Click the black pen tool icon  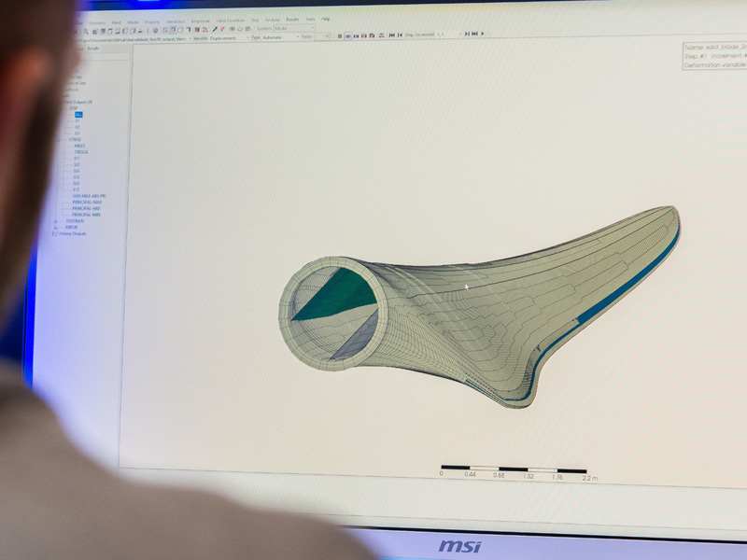(x=215, y=30)
